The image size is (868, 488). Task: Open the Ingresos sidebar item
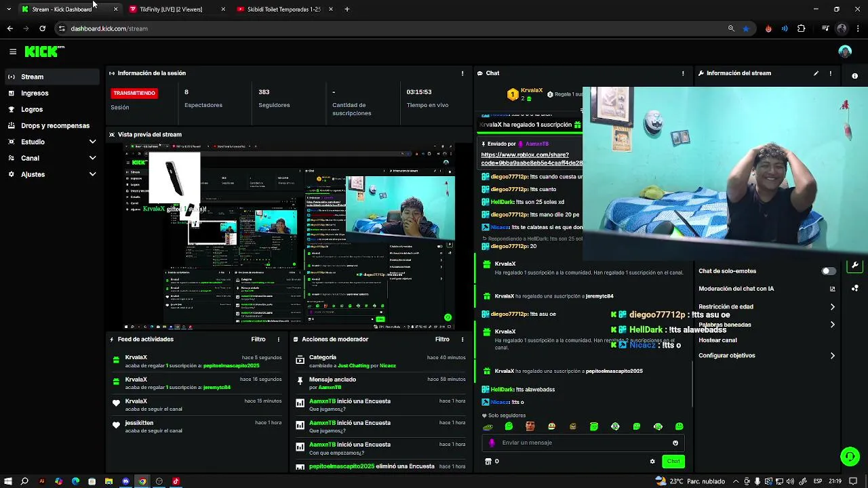(52, 93)
